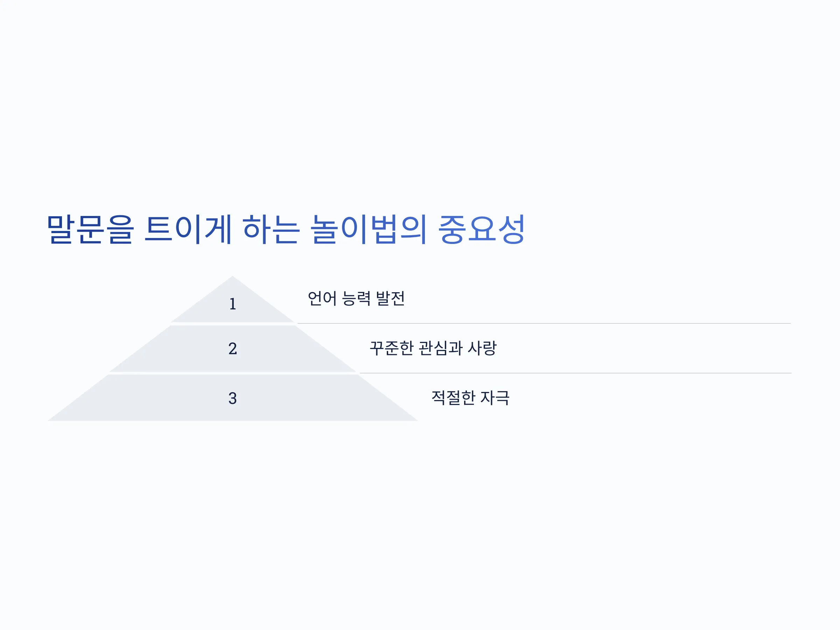840x630 pixels.
Task: Click the number 1 in pyramid
Action: 232,304
